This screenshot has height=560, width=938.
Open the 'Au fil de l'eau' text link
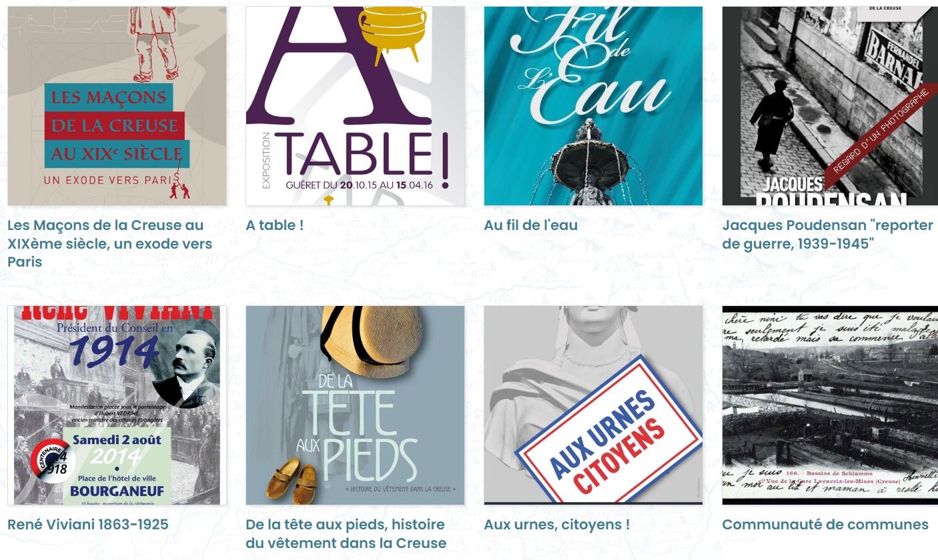pyautogui.click(x=530, y=225)
